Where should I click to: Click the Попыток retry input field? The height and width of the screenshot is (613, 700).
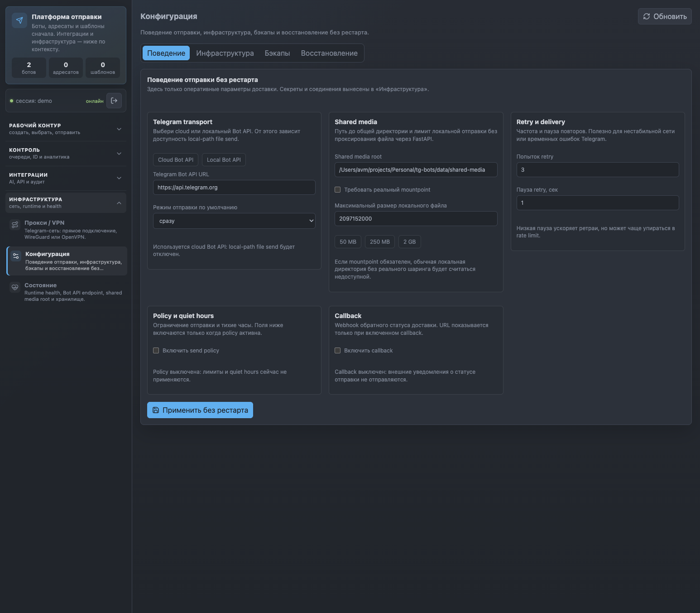[598, 169]
